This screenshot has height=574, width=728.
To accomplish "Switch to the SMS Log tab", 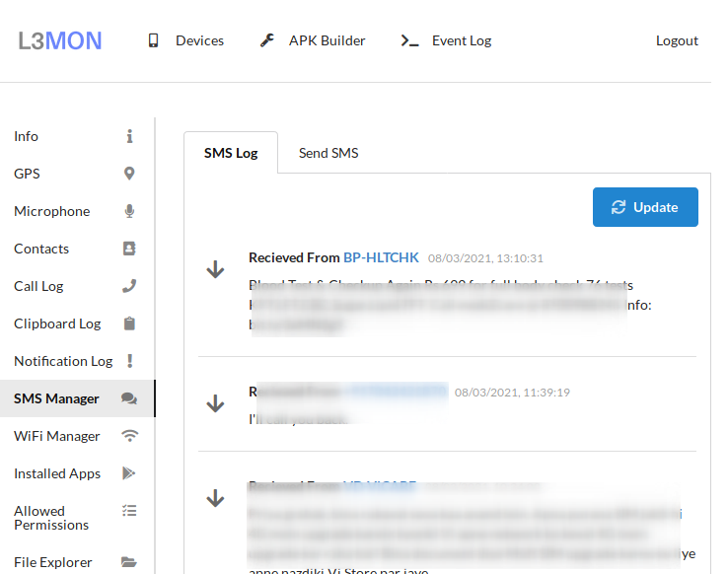I will pyautogui.click(x=231, y=153).
